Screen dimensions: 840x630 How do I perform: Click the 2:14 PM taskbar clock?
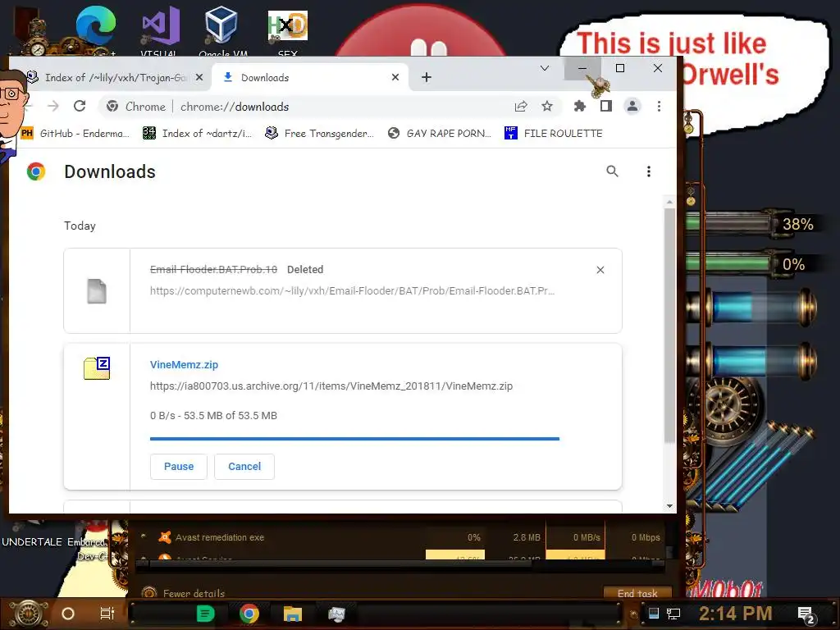pos(736,614)
